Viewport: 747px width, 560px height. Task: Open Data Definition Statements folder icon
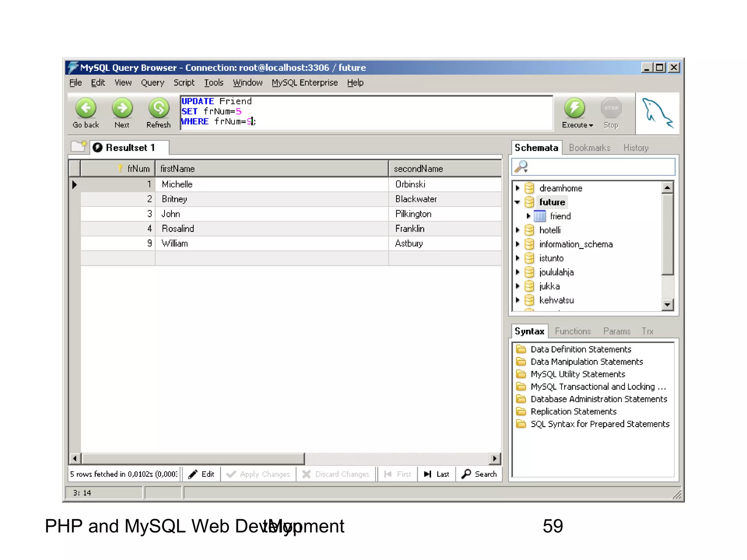(521, 349)
